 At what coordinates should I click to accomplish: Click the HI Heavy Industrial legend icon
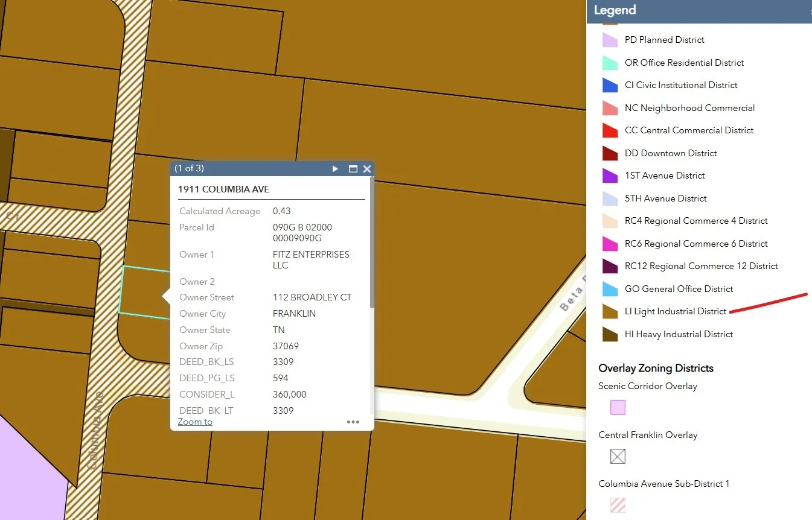(x=610, y=335)
